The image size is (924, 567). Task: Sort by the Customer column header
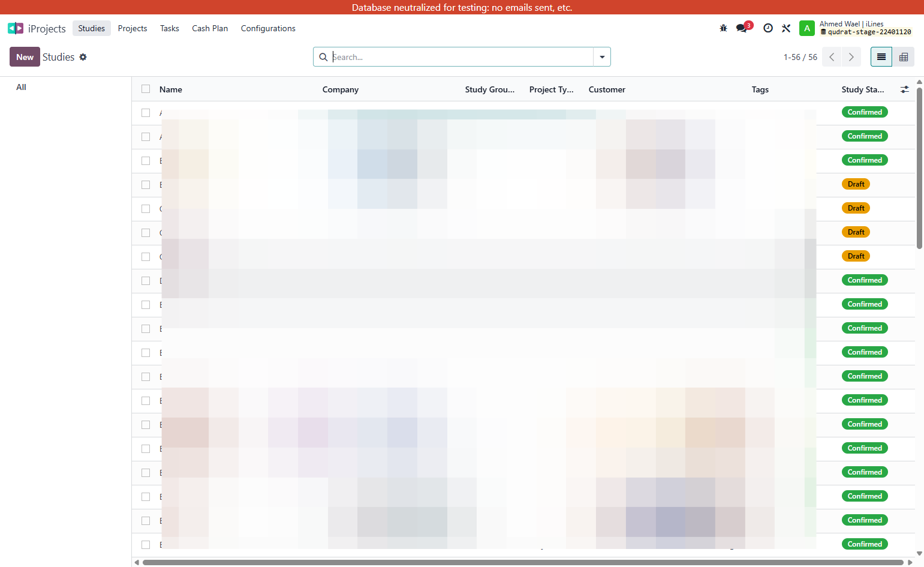tap(607, 89)
